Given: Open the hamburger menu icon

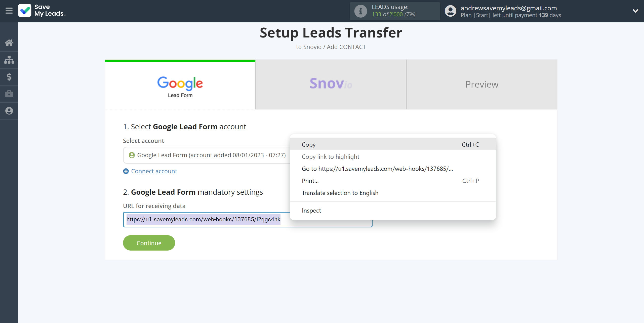Looking at the screenshot, I should [9, 11].
